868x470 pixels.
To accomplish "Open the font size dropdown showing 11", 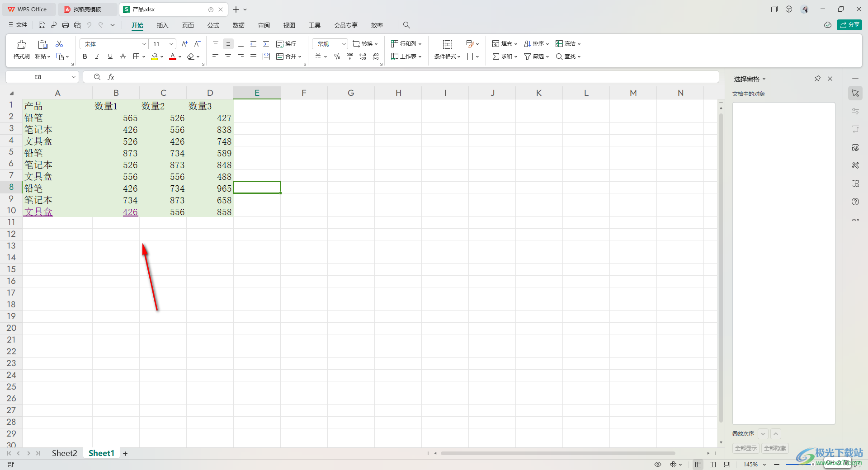I will tap(171, 44).
